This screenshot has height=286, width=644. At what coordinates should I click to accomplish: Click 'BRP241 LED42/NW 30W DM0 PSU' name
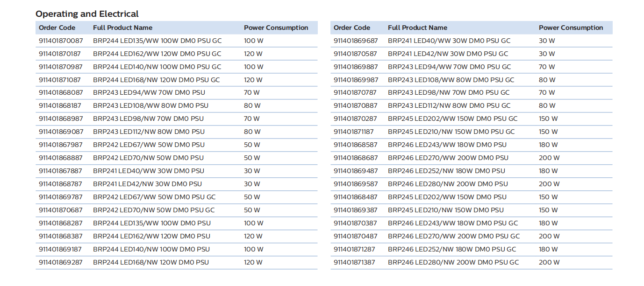(148, 184)
